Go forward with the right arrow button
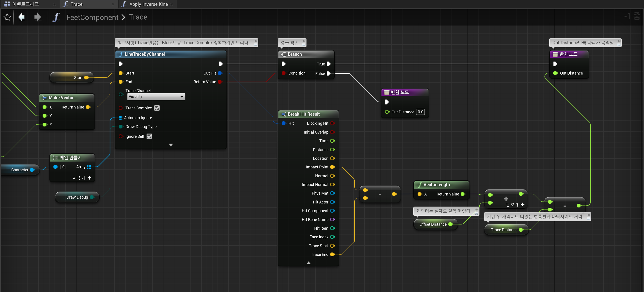 point(37,17)
